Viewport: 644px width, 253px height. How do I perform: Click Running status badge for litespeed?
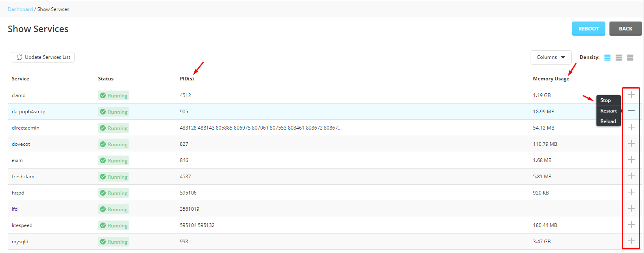pyautogui.click(x=113, y=225)
